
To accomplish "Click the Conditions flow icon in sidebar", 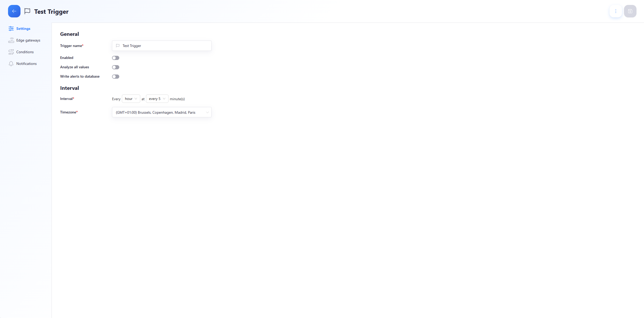I will 11,52.
